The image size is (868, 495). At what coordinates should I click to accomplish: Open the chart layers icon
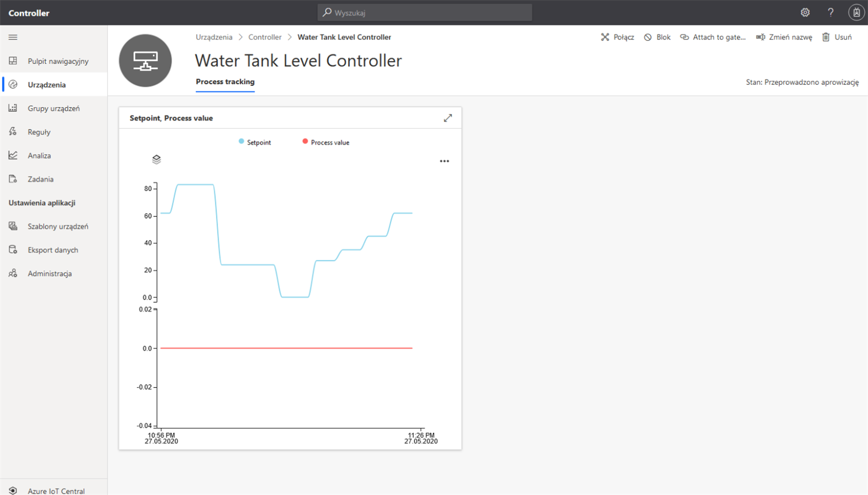coord(156,159)
